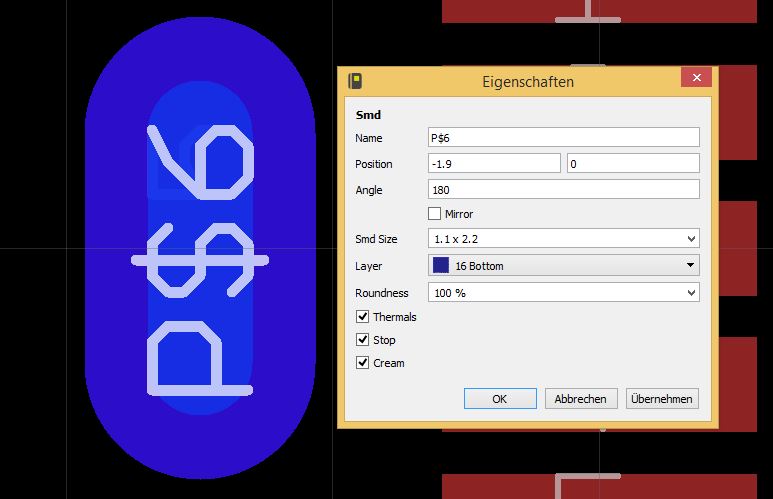The image size is (773, 499).
Task: Select the blue P$6 SMD pad
Action: click(x=200, y=248)
